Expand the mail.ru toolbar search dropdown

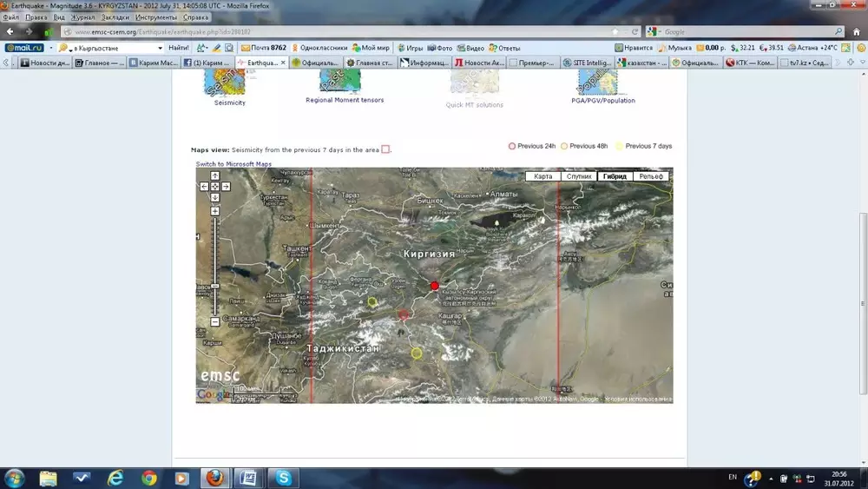click(x=161, y=48)
